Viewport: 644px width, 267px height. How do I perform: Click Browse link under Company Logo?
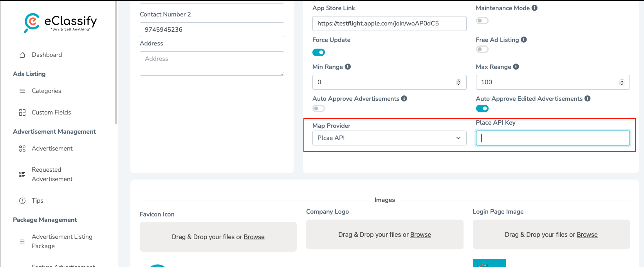tap(420, 234)
